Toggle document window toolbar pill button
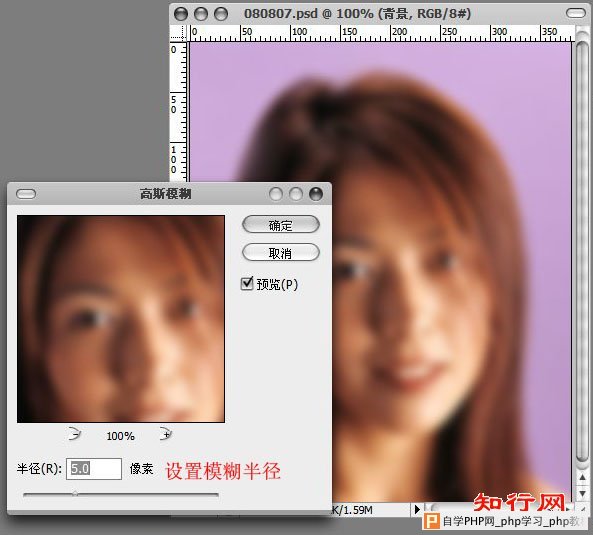 576,14
